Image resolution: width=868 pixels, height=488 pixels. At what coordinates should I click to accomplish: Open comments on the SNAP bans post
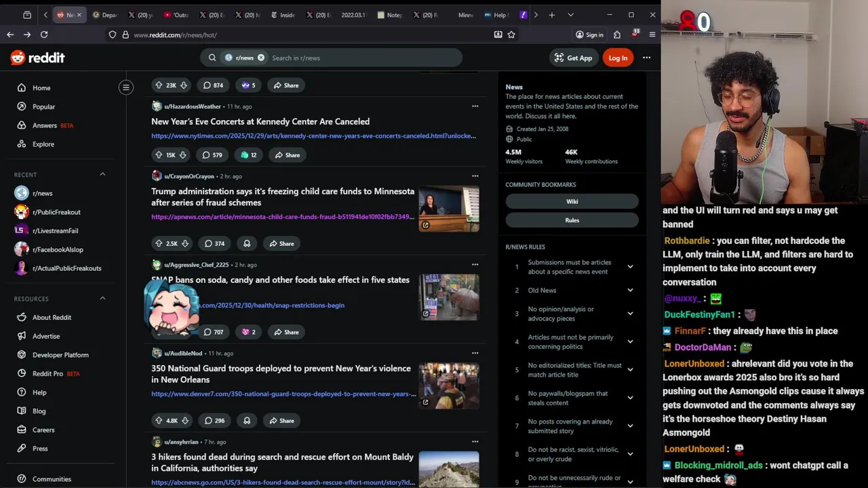tap(214, 332)
